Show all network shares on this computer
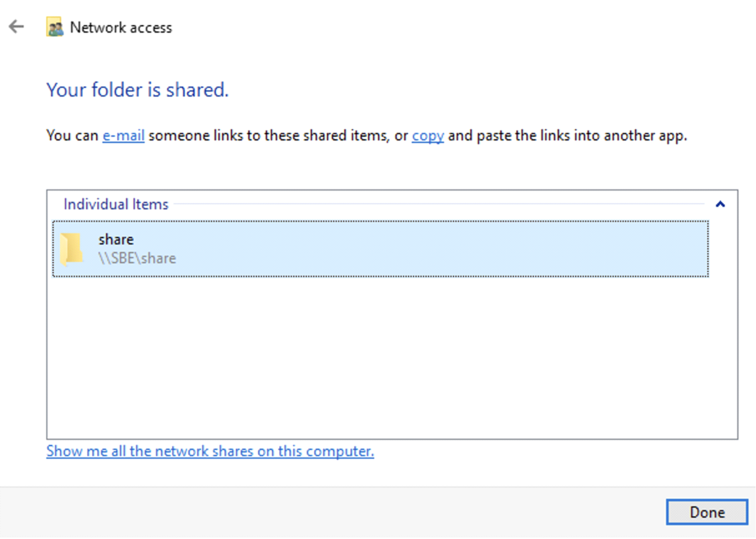756x539 pixels. click(210, 451)
